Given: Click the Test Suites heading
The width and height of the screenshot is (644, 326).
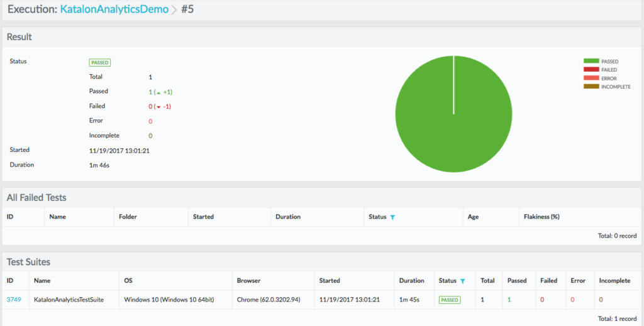Looking at the screenshot, I should point(28,262).
